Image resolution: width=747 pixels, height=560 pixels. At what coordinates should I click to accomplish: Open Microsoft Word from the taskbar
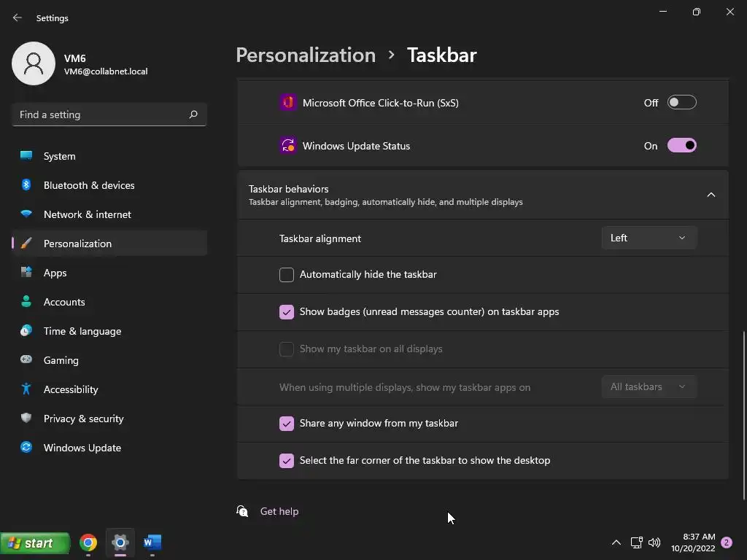pyautogui.click(x=152, y=542)
